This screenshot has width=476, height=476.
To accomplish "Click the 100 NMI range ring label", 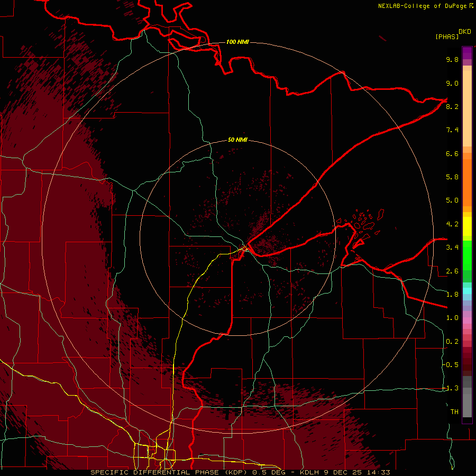I will point(237,42).
